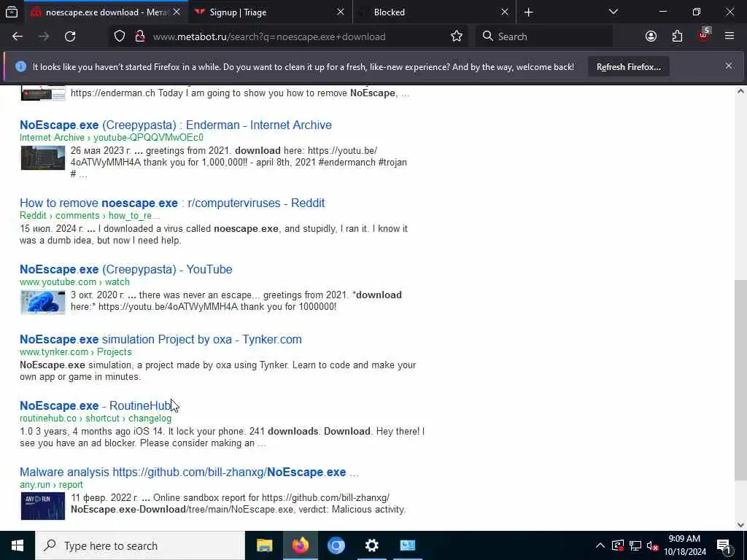Switch to the Blocked tab

(x=435, y=12)
